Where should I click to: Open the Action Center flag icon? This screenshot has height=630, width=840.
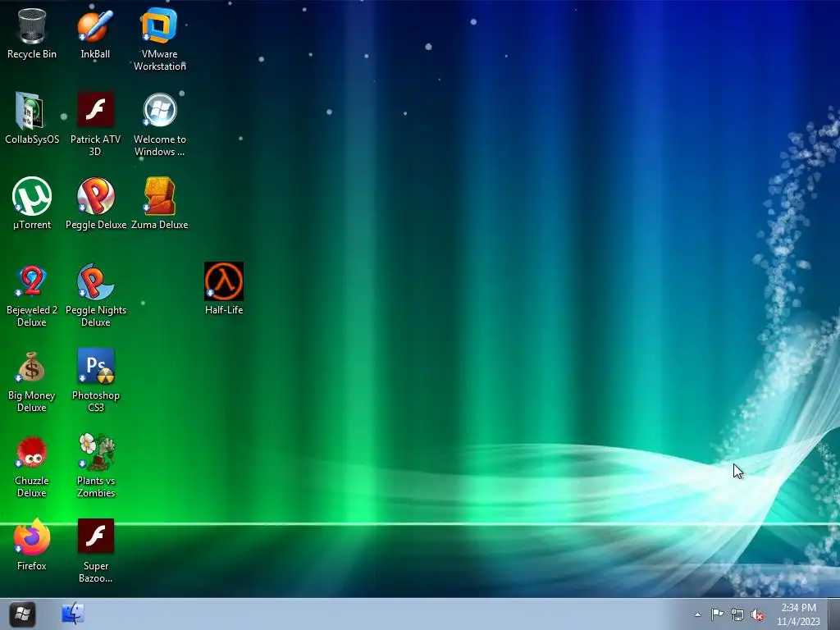[717, 614]
